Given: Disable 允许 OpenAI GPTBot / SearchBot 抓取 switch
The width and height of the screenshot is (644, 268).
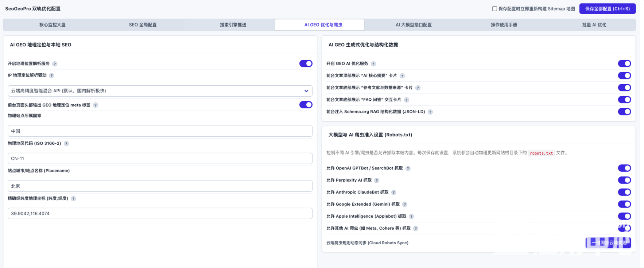Looking at the screenshot, I should pos(624,168).
